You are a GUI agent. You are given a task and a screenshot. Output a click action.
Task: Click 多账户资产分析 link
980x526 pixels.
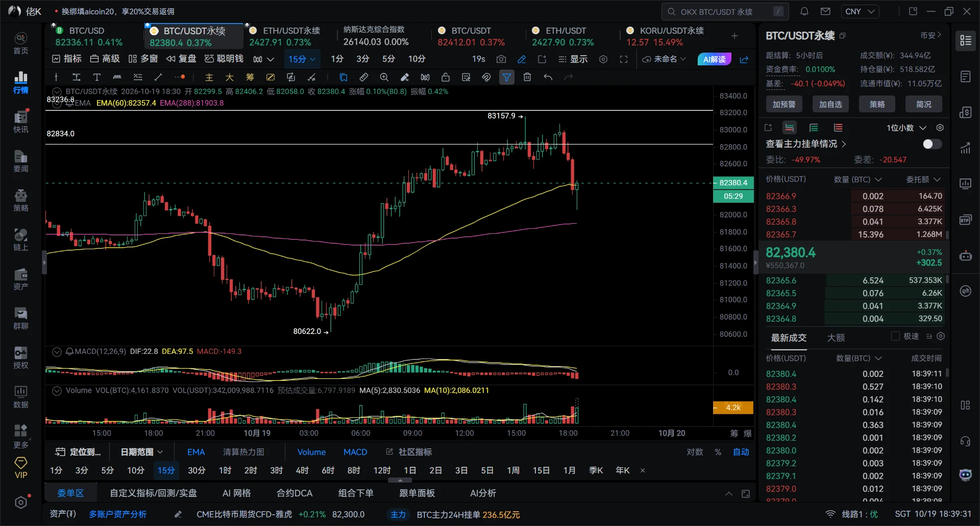pyautogui.click(x=118, y=514)
